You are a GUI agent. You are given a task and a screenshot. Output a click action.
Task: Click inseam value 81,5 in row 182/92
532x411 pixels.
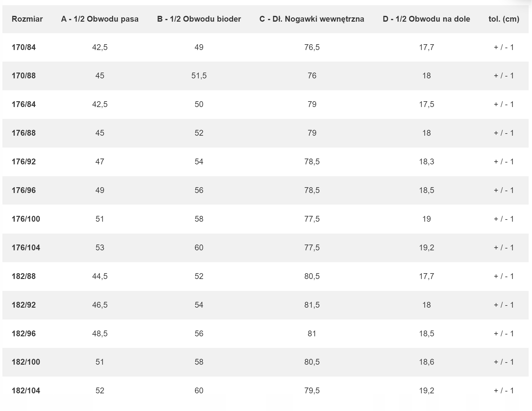tap(312, 305)
